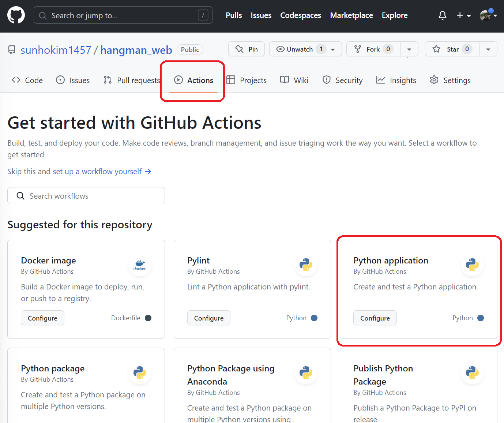Viewport: 504px width, 423px height.
Task: Click the Public visibility badge
Action: (x=190, y=49)
